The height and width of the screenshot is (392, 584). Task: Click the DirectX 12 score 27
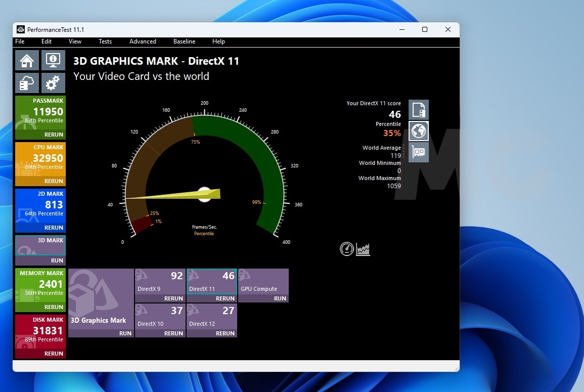coord(229,311)
